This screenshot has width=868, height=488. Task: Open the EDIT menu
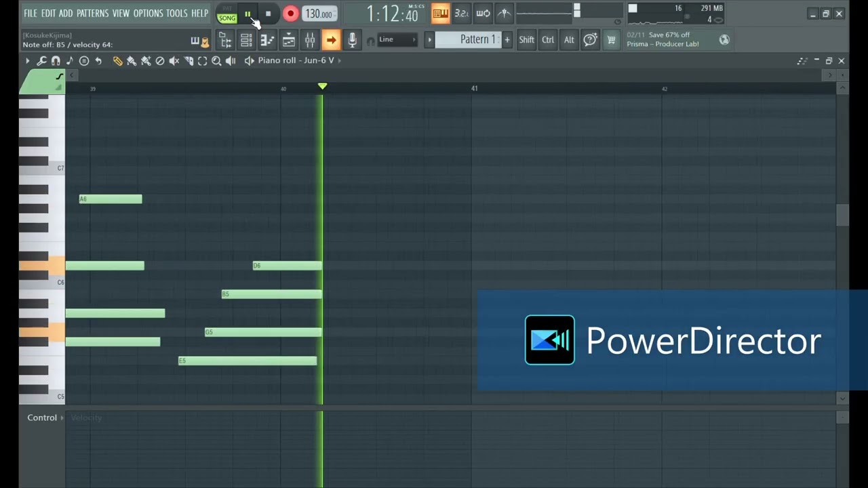48,14
